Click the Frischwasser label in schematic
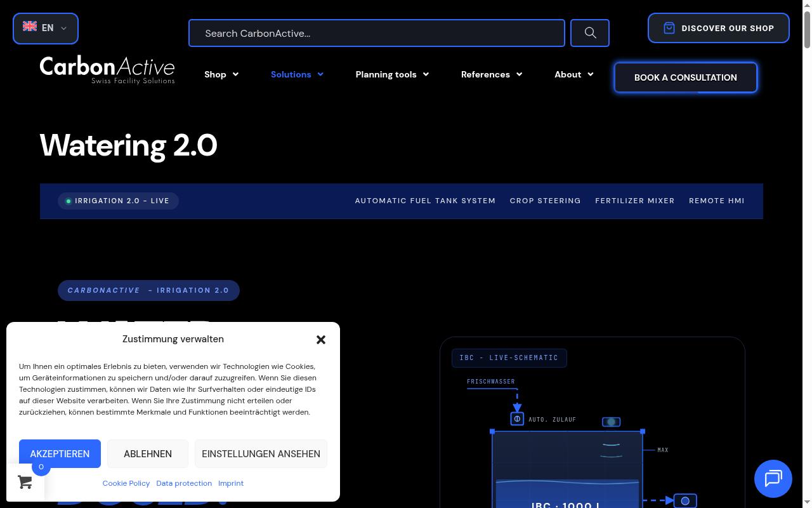Viewport: 812px width, 508px height. tap(491, 382)
